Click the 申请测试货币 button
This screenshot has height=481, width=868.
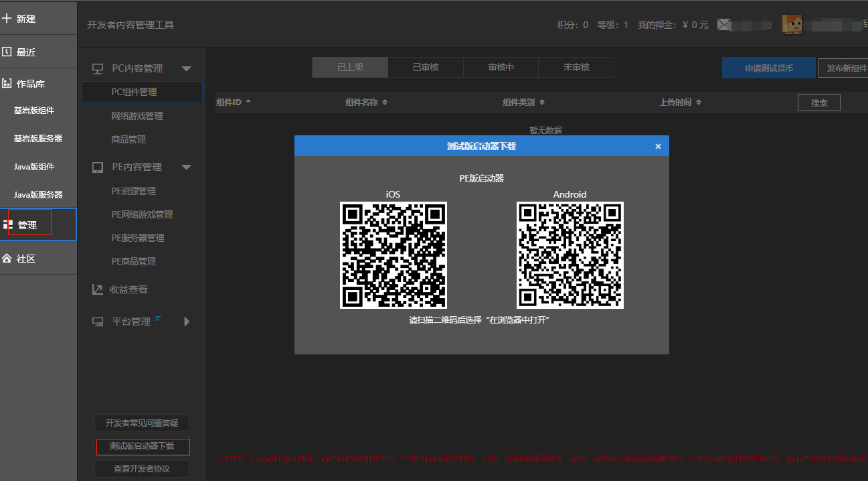coord(769,68)
